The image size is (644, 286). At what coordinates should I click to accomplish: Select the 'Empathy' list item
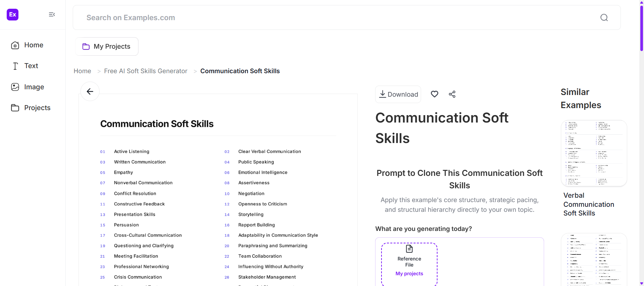123,172
